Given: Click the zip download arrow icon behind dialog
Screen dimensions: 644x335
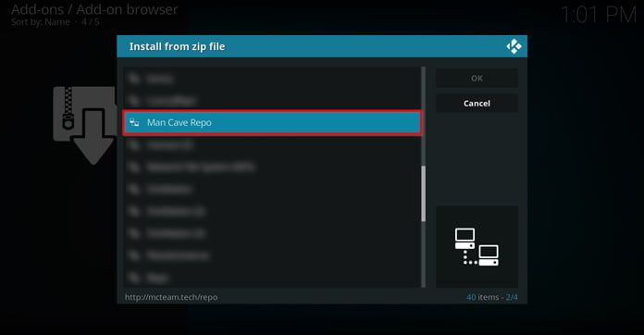Looking at the screenshot, I should [x=84, y=125].
